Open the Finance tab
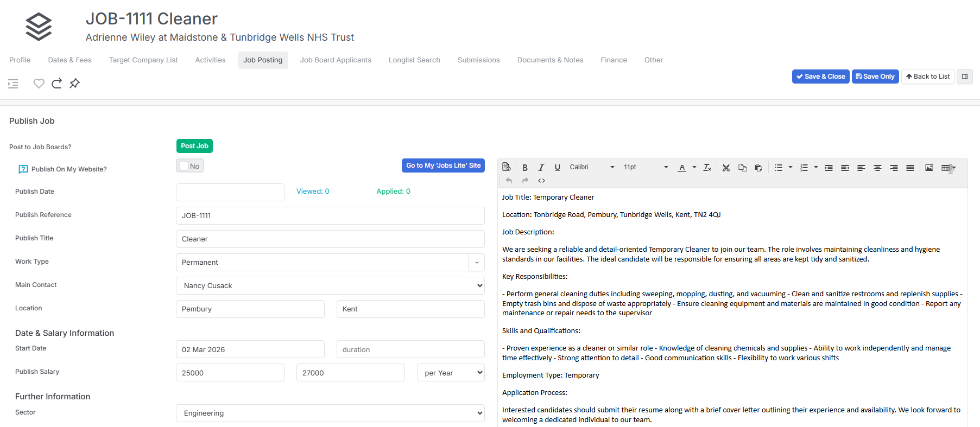The width and height of the screenshot is (980, 427). 614,60
